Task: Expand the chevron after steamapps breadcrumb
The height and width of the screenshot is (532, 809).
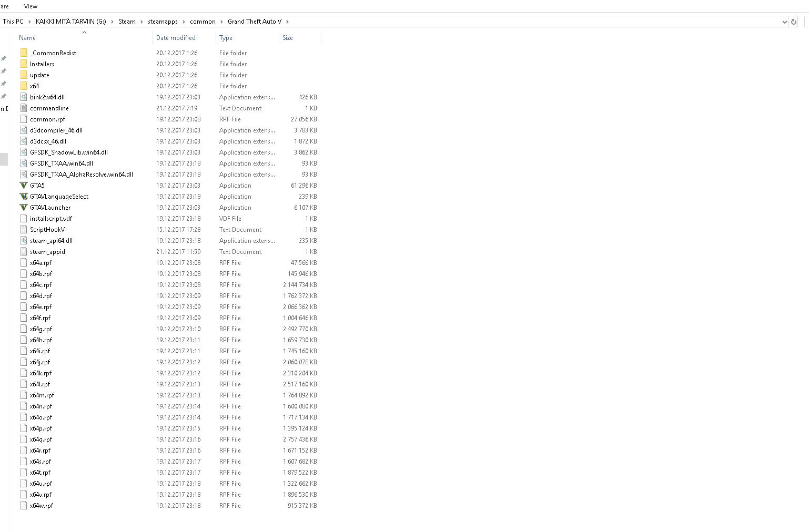Action: tap(184, 22)
